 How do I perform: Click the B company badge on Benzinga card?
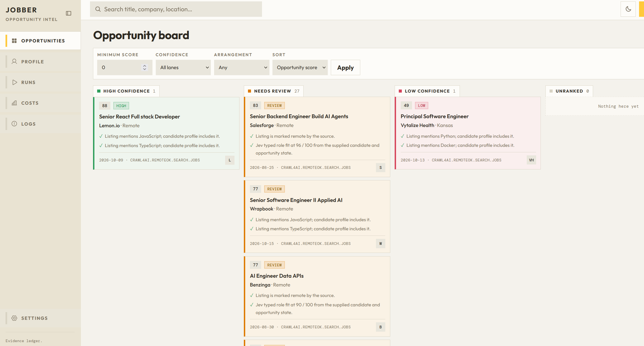tap(380, 327)
